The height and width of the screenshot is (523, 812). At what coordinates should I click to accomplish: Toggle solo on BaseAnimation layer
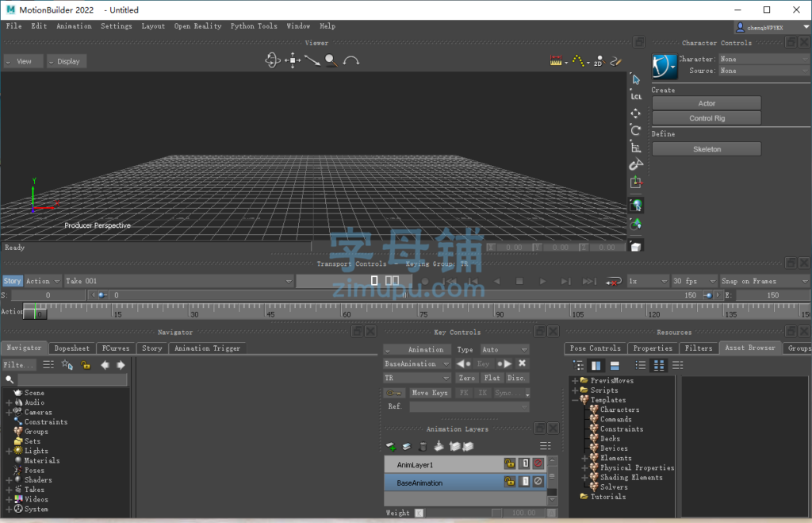[x=525, y=482]
